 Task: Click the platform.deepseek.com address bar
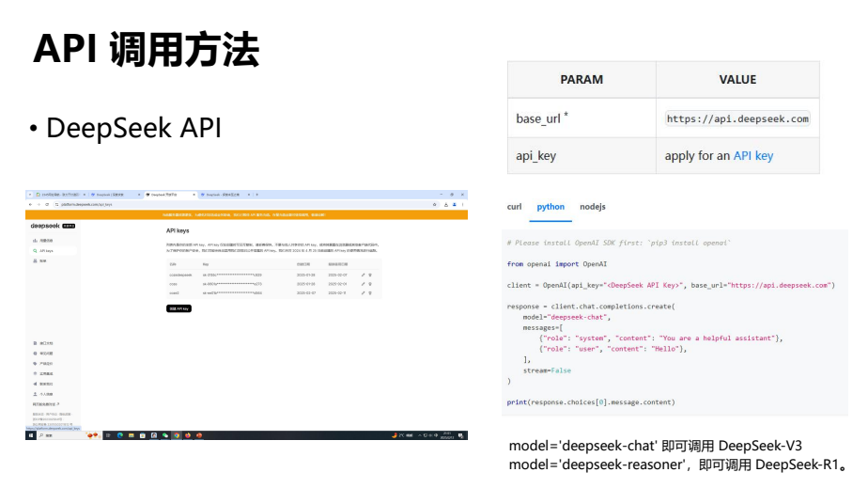247,204
